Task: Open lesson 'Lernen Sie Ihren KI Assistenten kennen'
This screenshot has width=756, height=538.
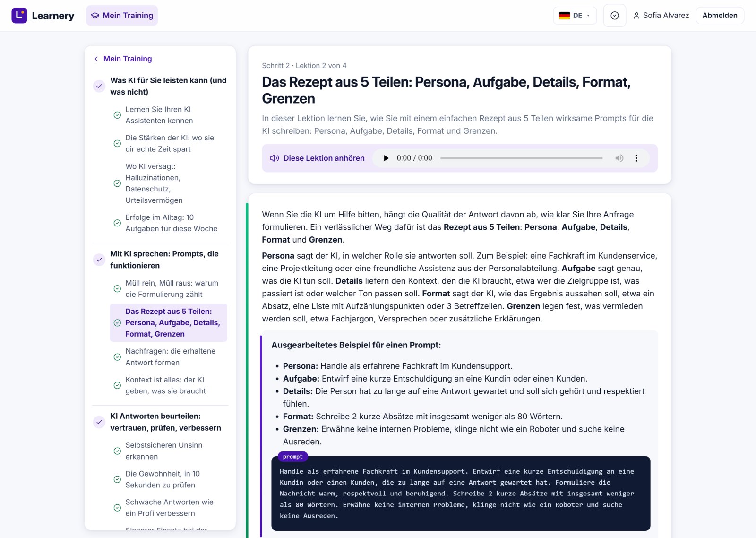Action: pyautogui.click(x=169, y=115)
